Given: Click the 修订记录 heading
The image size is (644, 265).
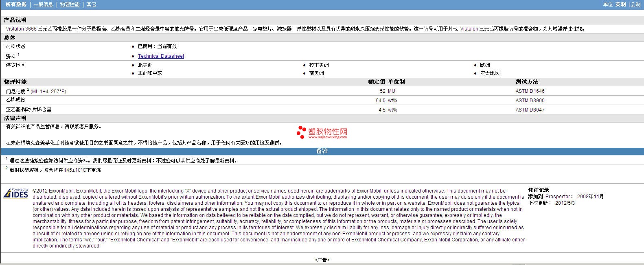Looking at the screenshot, I should [539, 190].
